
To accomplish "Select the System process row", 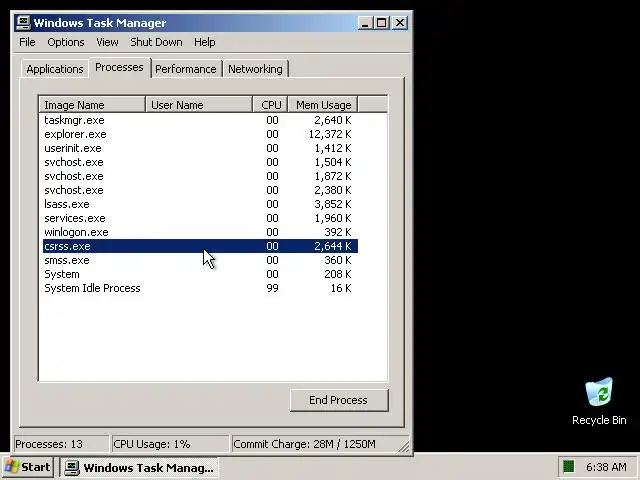I will pos(200,274).
